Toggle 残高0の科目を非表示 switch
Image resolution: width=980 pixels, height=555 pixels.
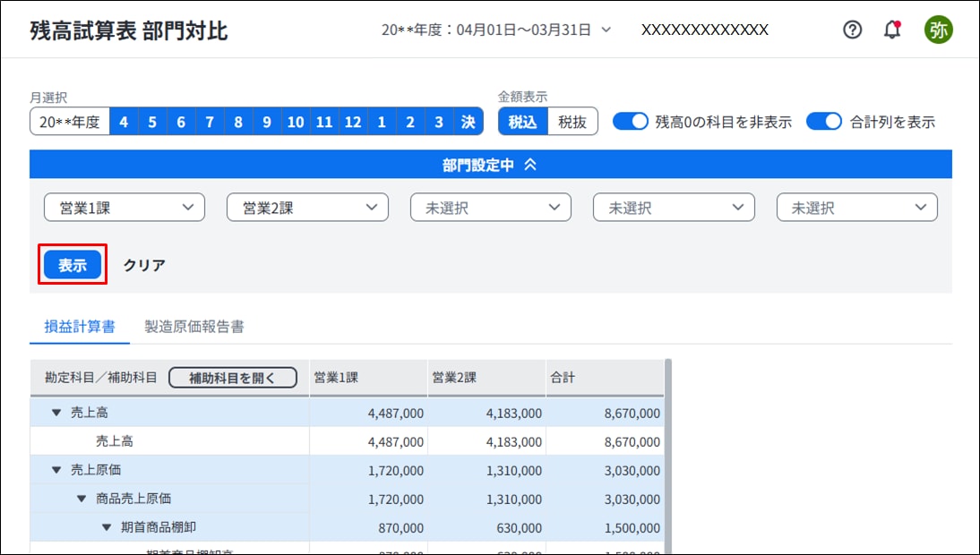[630, 122]
